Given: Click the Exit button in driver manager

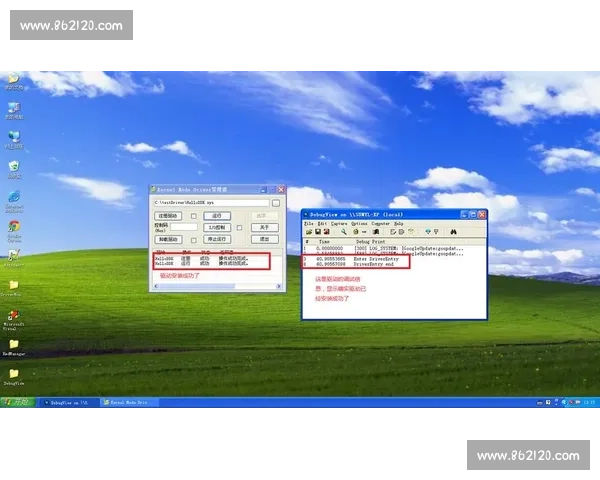Looking at the screenshot, I should [x=264, y=239].
